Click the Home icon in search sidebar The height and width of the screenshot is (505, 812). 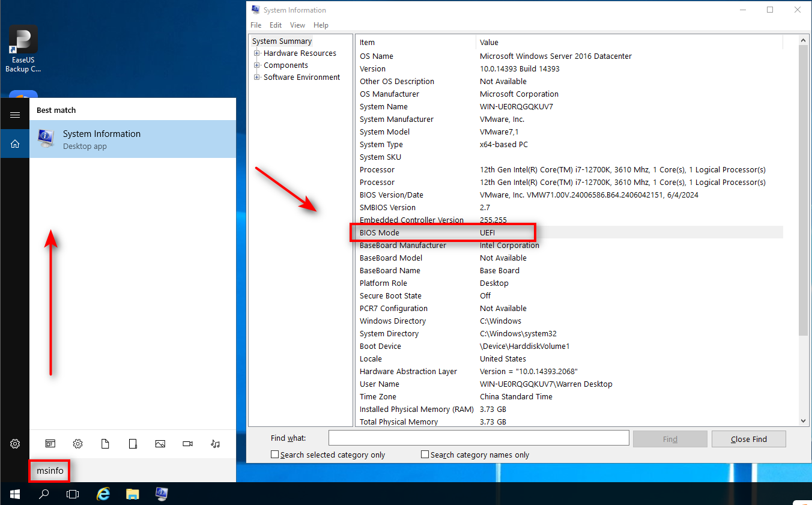tap(15, 144)
